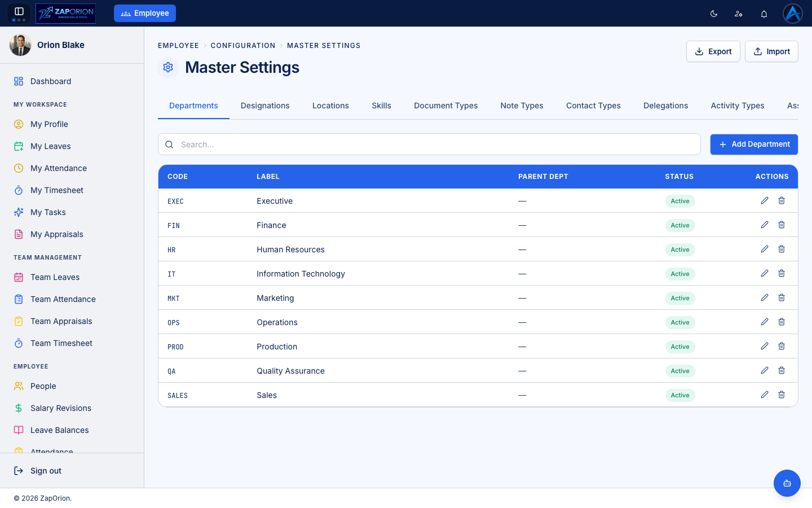
Task: Focus the departments search field
Action: pos(429,144)
